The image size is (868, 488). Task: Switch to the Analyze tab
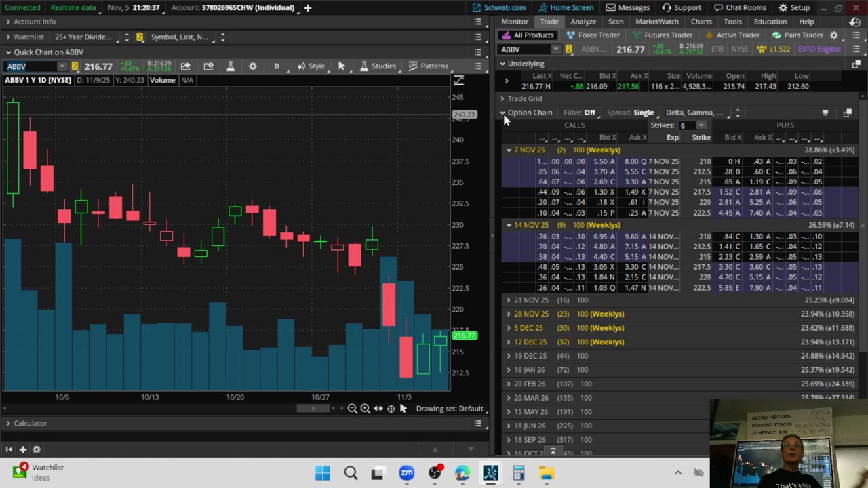(x=583, y=22)
